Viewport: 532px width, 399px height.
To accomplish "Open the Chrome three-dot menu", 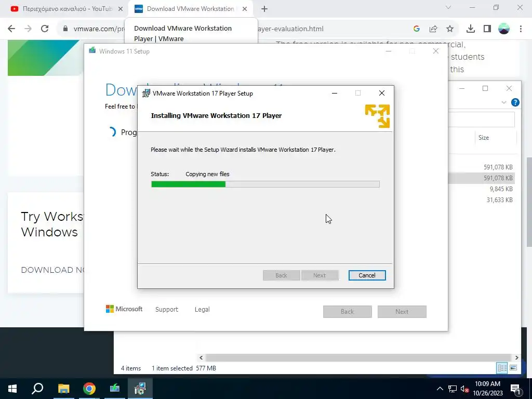I will 521,29.
